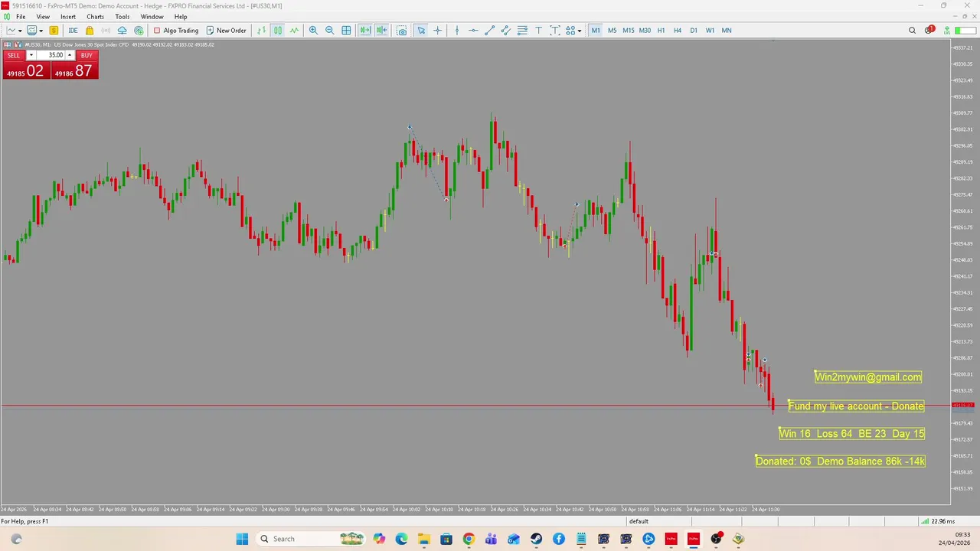980x551 pixels.
Task: Open the profiles dropdown arrow
Action: point(41,31)
